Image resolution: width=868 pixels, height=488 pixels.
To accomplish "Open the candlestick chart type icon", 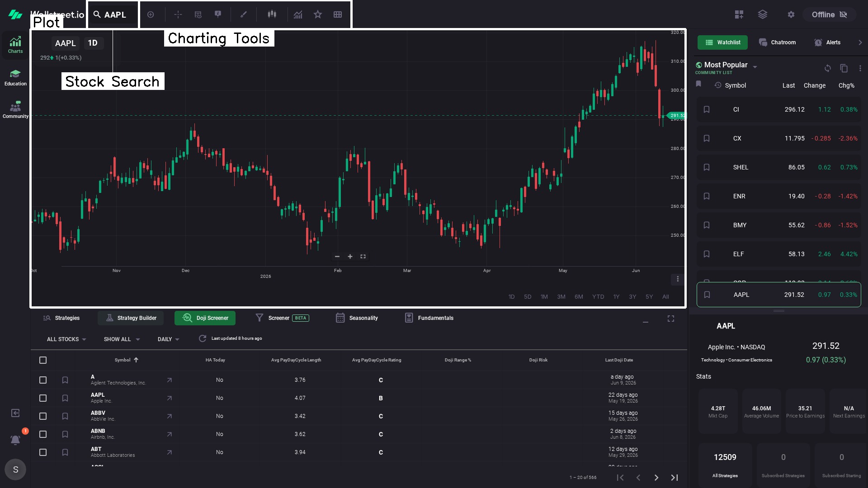I will pos(272,14).
